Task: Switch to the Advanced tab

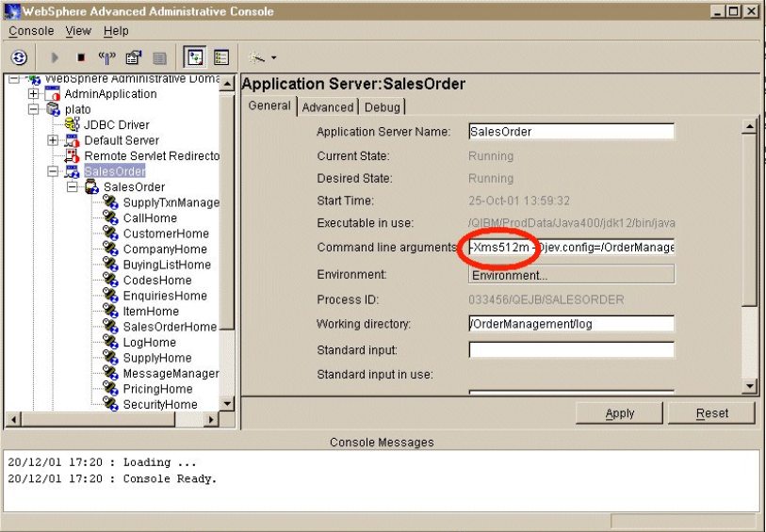Action: coord(328,107)
